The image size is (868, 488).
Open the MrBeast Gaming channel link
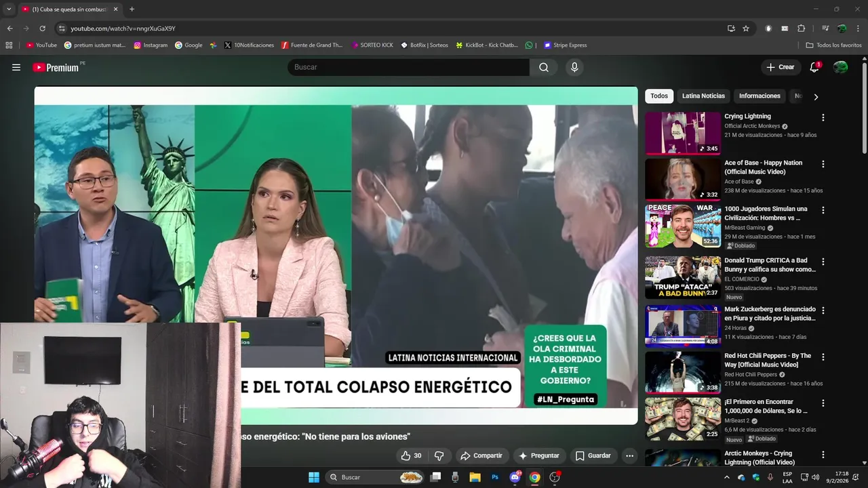[x=745, y=228]
